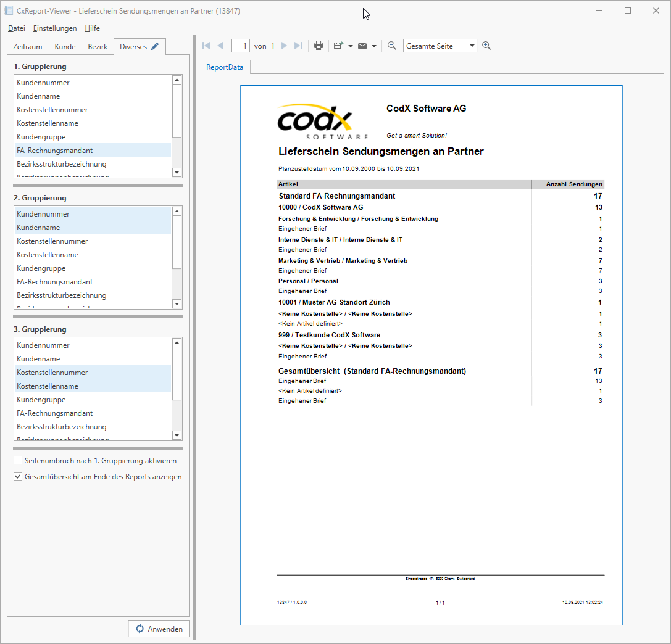Select Kundennummer in 1. Gruppierung
The image size is (671, 644).
(93, 83)
